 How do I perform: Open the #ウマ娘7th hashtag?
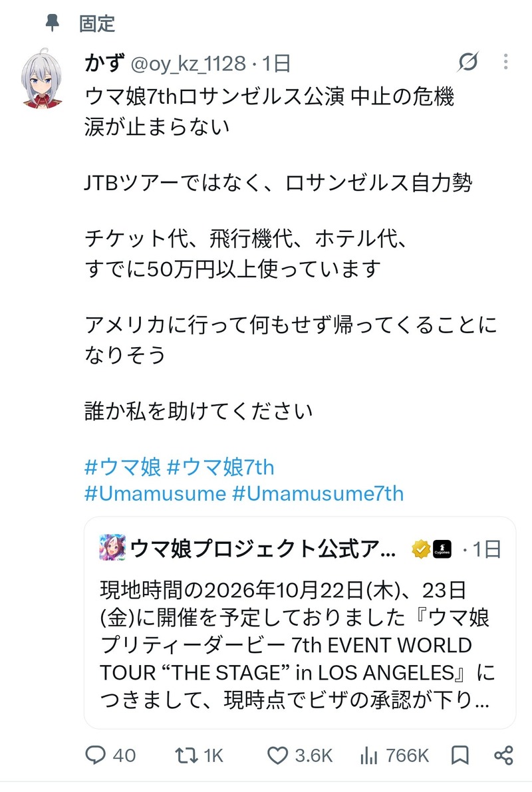[x=220, y=467]
